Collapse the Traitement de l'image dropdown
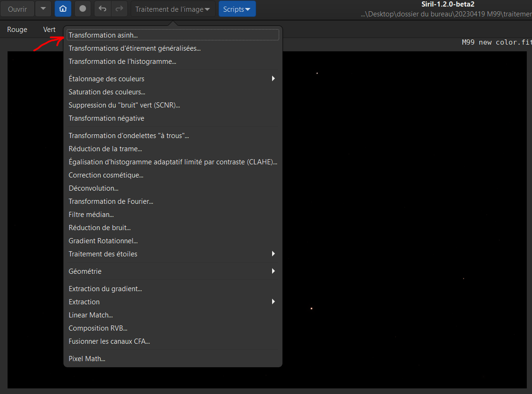Screen dimensions: 532x394 [x=173, y=9]
